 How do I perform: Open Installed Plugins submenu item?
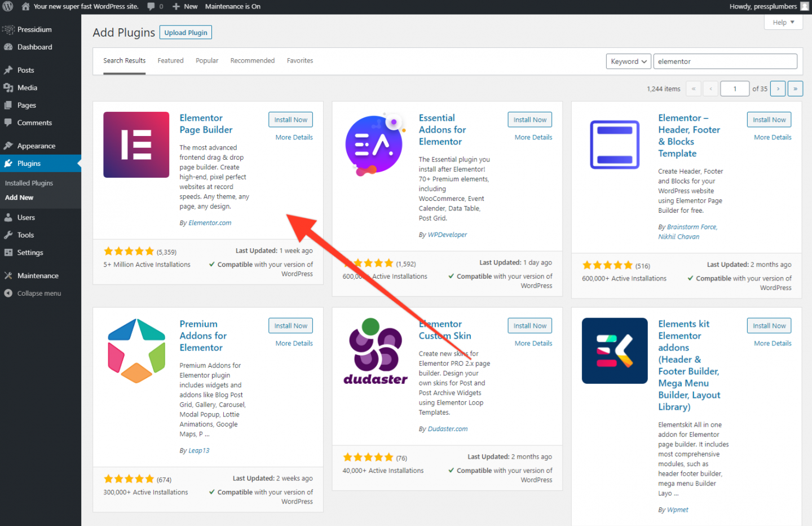[x=29, y=183]
